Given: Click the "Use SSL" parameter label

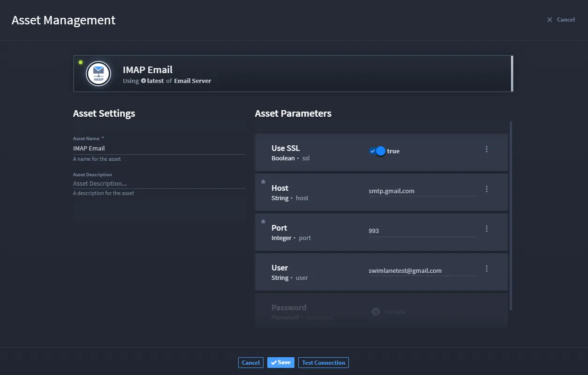Looking at the screenshot, I should coord(286,148).
